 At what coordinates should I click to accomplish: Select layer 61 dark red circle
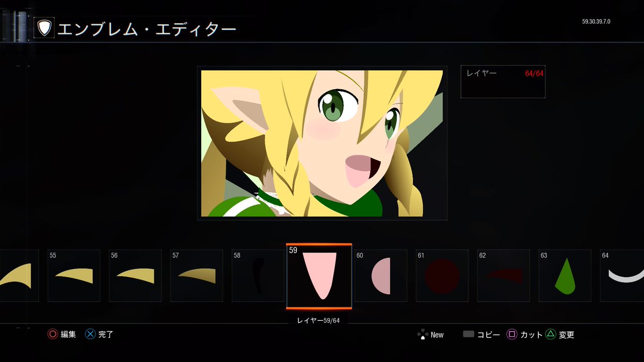[x=442, y=275]
